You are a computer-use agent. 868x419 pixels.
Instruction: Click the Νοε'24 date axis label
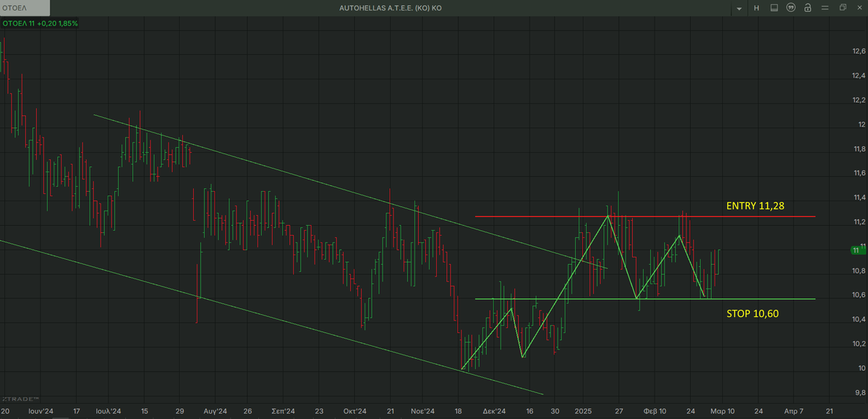(423, 410)
